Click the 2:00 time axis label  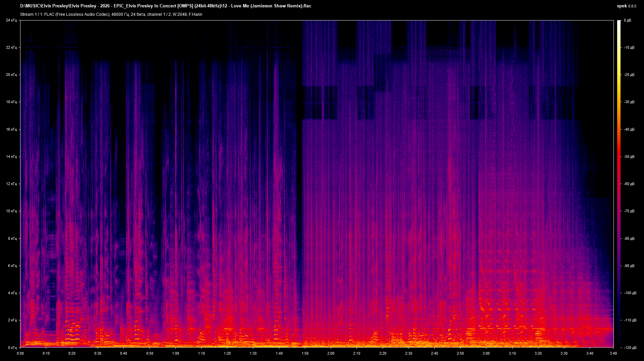tap(331, 353)
